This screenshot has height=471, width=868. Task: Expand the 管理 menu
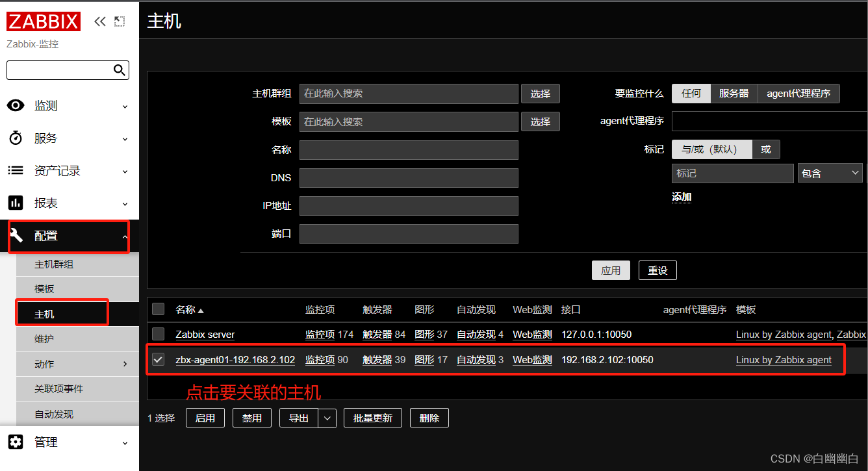click(125, 443)
